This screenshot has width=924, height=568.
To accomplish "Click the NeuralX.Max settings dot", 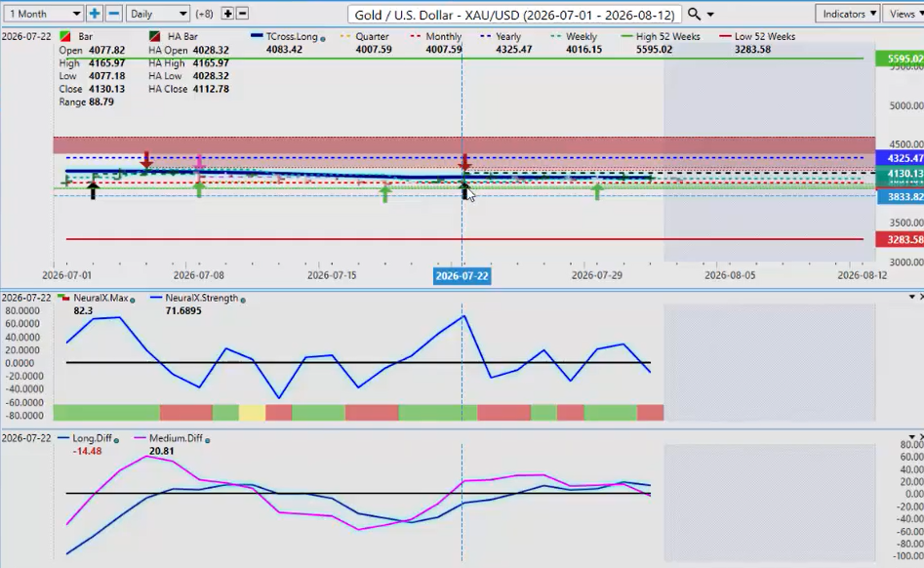I will (133, 300).
